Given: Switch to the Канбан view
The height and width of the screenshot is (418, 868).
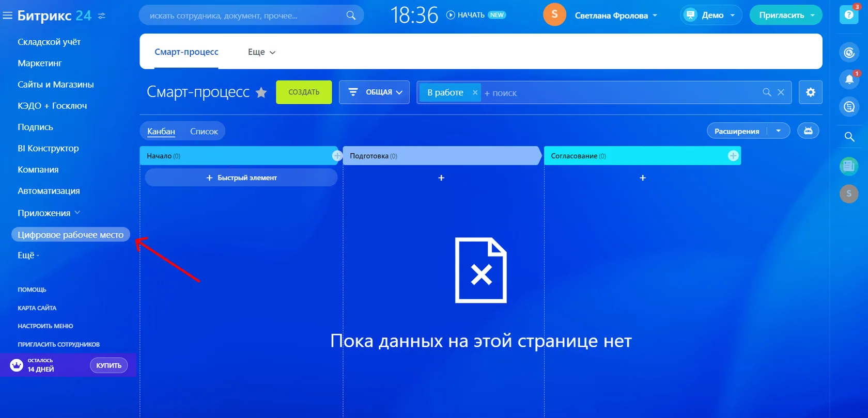Looking at the screenshot, I should tap(161, 131).
